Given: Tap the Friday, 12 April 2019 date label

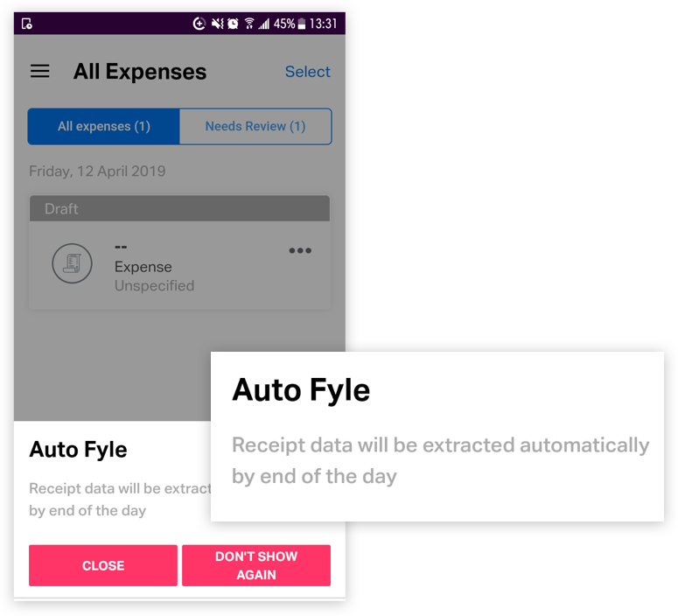Looking at the screenshot, I should click(x=97, y=171).
